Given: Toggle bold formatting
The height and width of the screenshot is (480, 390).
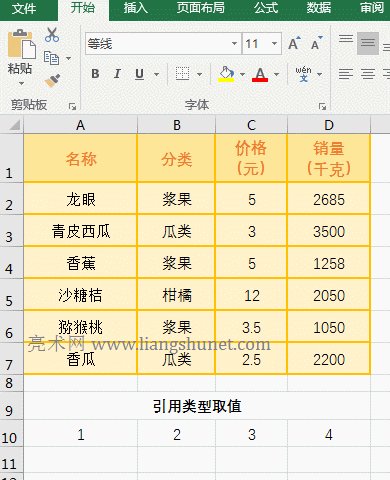Looking at the screenshot, I should click(x=95, y=74).
